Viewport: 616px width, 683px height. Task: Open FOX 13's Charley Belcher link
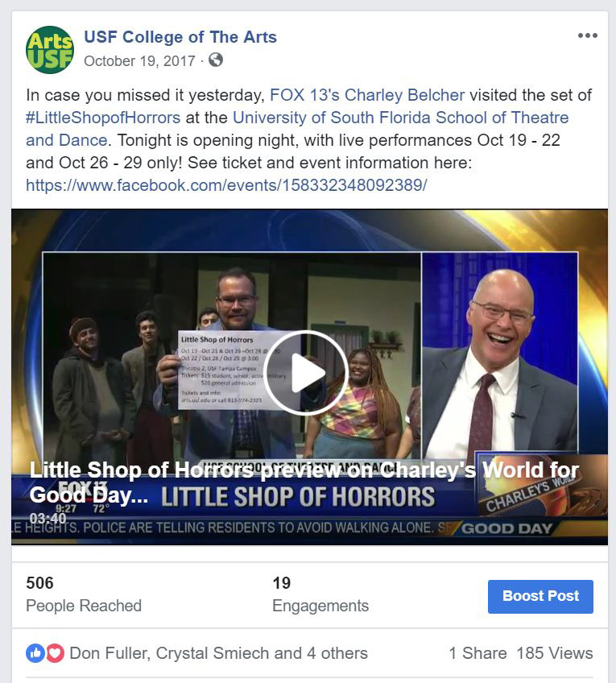(x=367, y=95)
